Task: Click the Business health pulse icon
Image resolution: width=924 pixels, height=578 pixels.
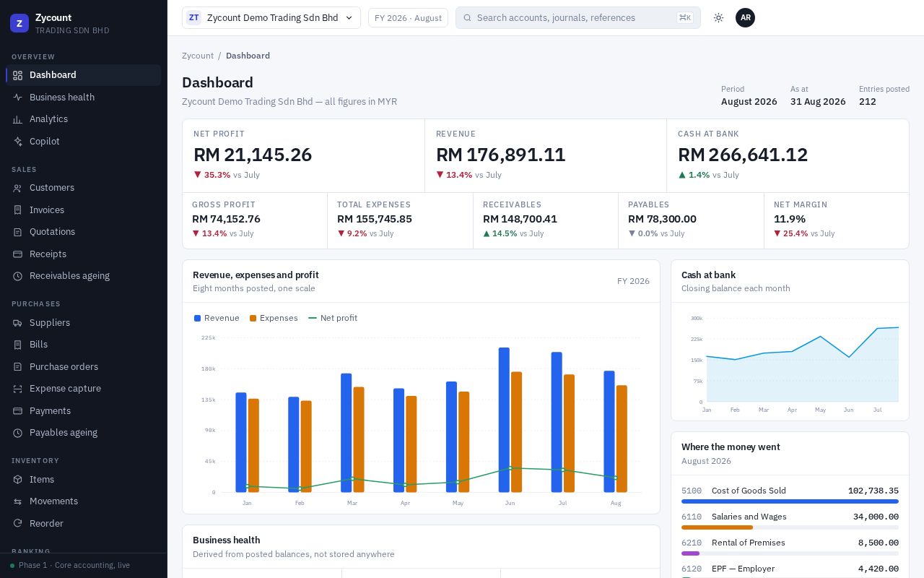Action: 18,98
